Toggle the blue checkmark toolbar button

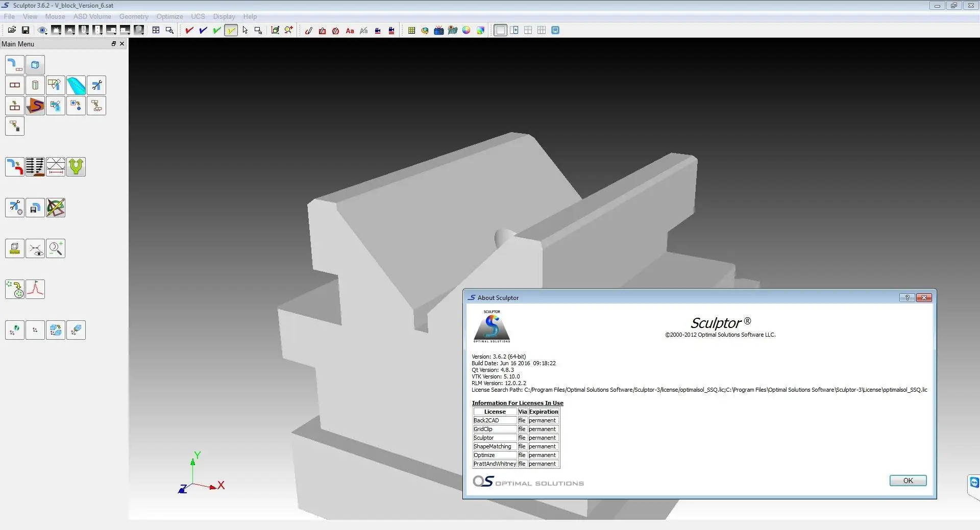203,30
